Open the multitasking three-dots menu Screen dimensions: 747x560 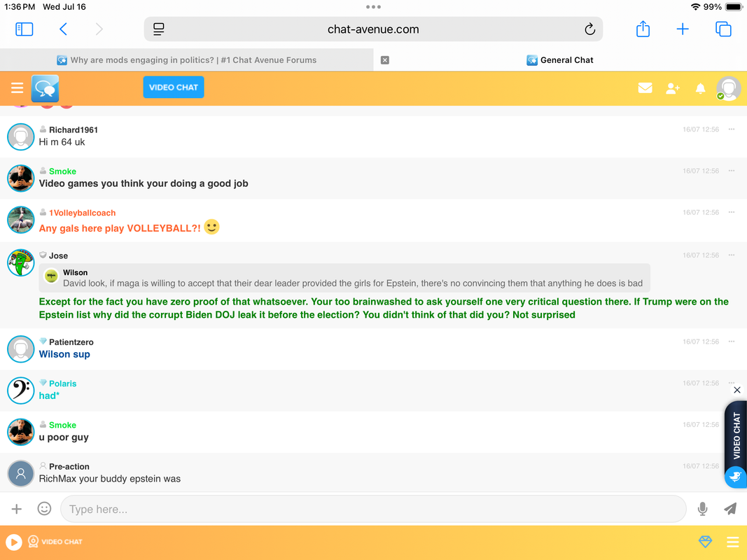coord(373,7)
